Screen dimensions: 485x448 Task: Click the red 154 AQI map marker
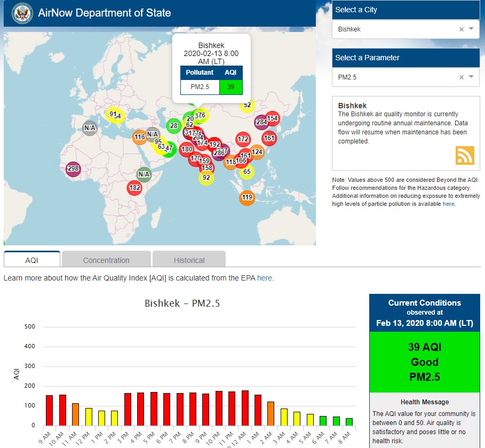coord(273,118)
